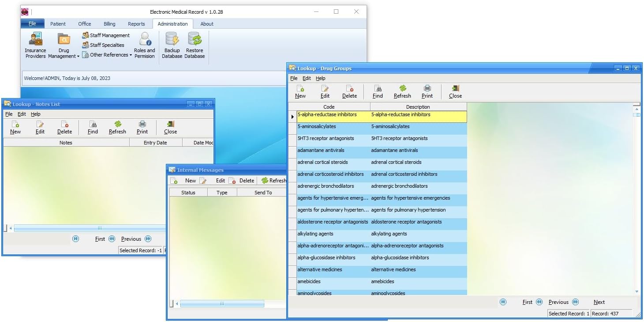The image size is (644, 322).
Task: Edit a note via Notes List toolbar
Action: 40,127
